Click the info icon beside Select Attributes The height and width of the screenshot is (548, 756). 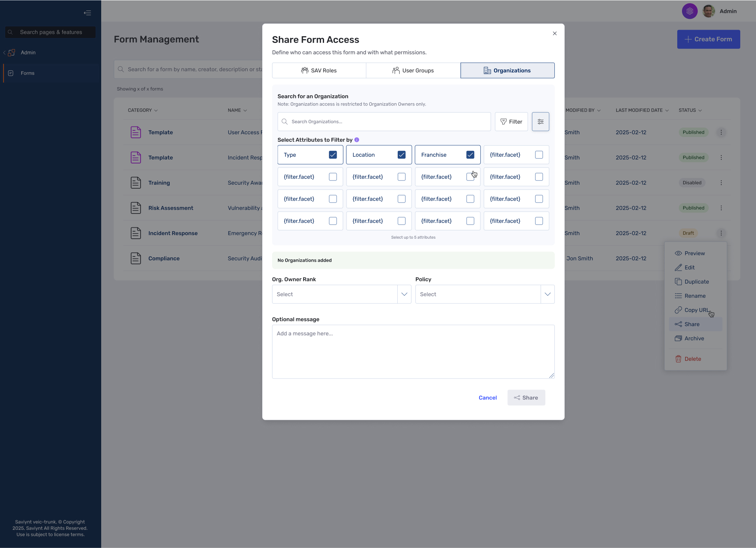(357, 140)
